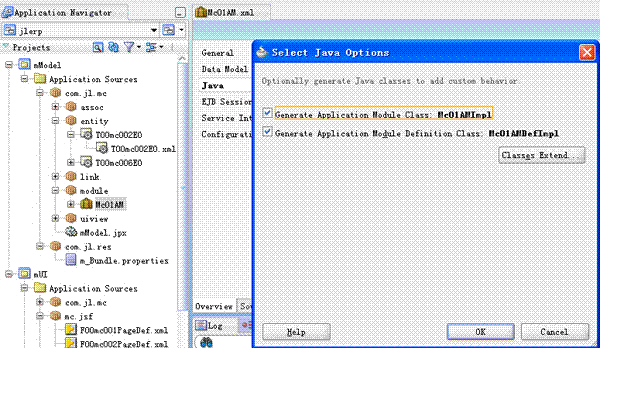Collapse the entity package node
The width and height of the screenshot is (640, 400).
[56, 120]
